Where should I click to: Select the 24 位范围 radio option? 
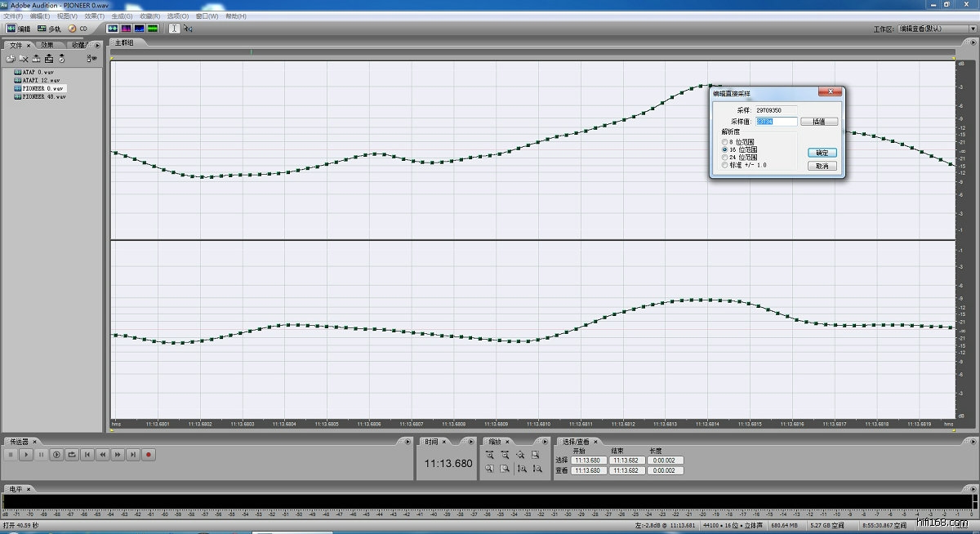725,158
